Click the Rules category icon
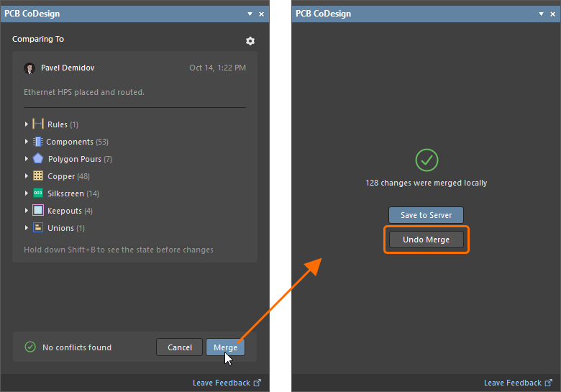The height and width of the screenshot is (392, 561). pyautogui.click(x=39, y=124)
